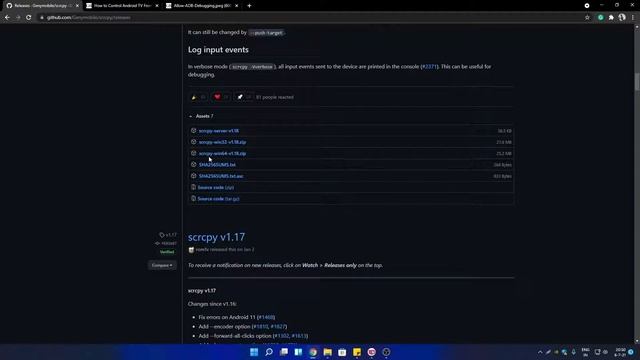640x360 pixels.
Task: Bookmark this page with the star icon
Action: pyautogui.click(x=587, y=18)
